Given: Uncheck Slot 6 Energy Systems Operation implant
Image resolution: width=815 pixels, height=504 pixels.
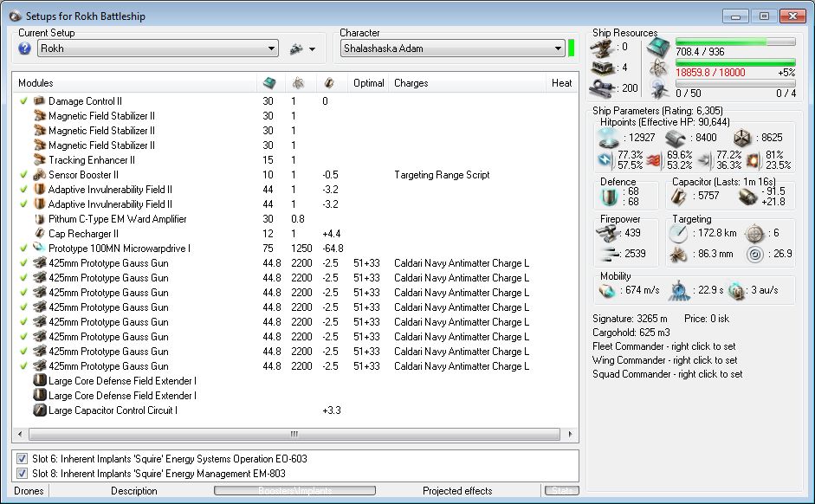Looking at the screenshot, I should (22, 459).
